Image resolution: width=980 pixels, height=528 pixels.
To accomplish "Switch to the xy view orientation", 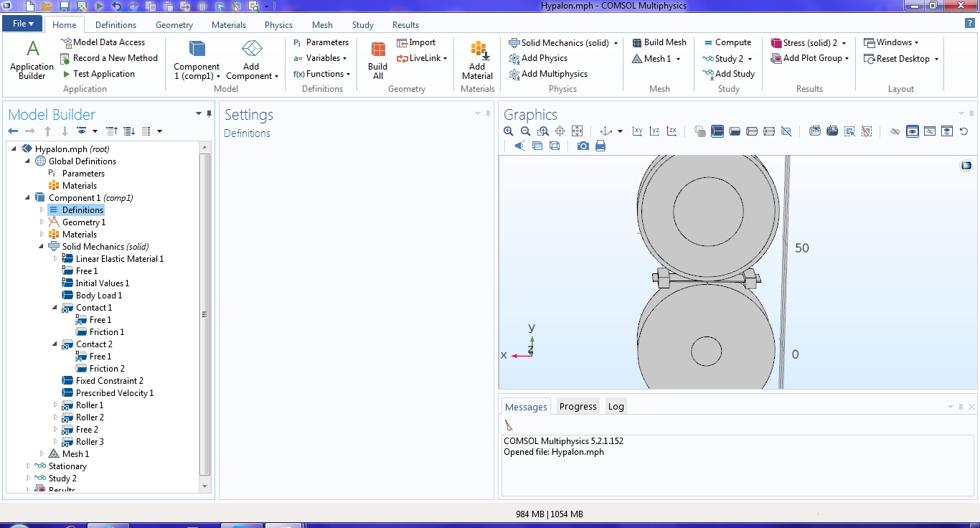I will (637, 131).
